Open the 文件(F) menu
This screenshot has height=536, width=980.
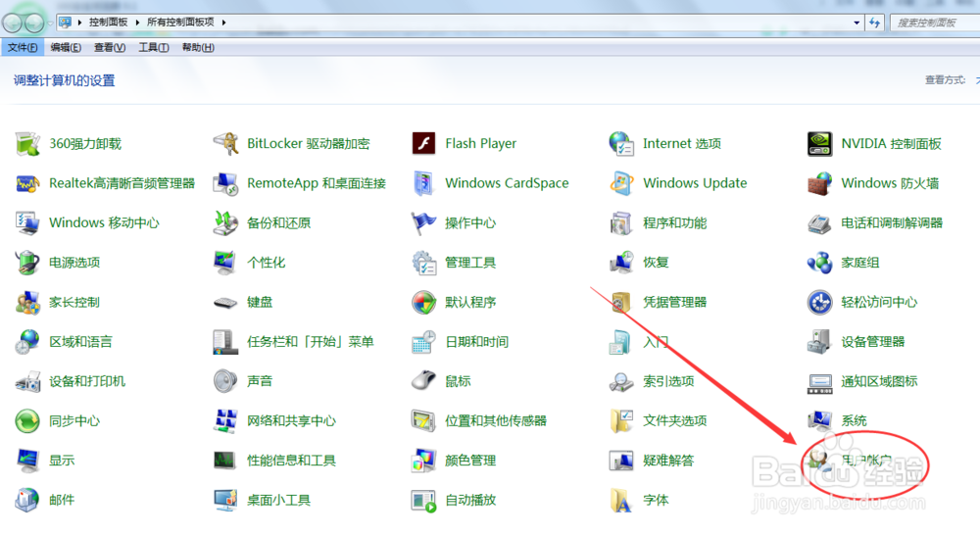(x=22, y=47)
